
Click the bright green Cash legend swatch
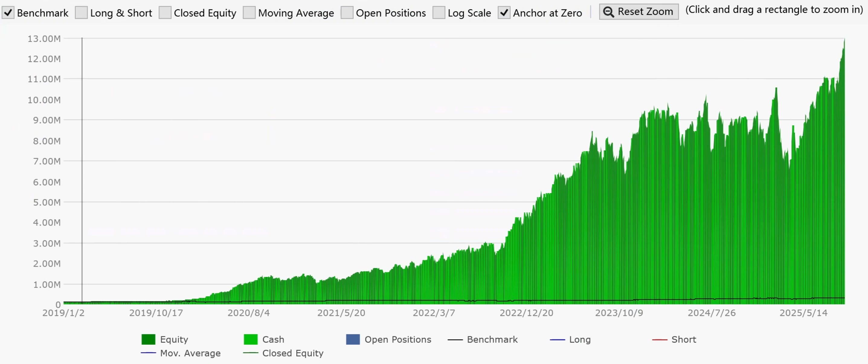pos(250,340)
